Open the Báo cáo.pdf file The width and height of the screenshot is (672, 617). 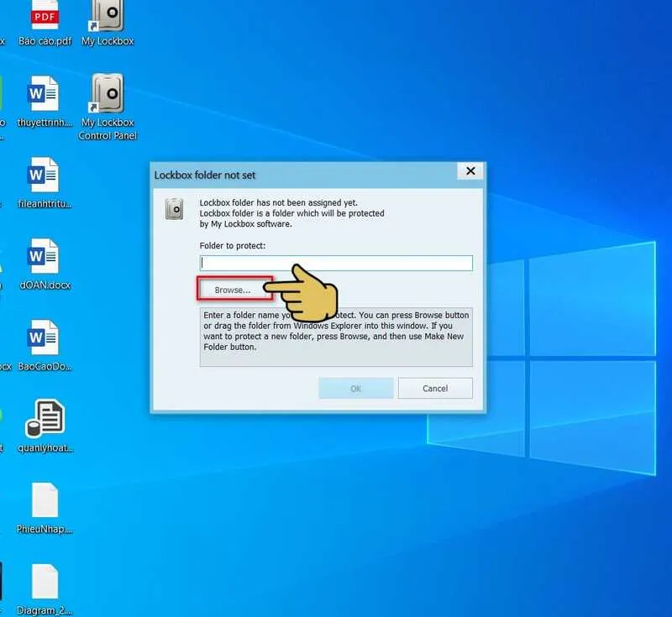coord(45,18)
